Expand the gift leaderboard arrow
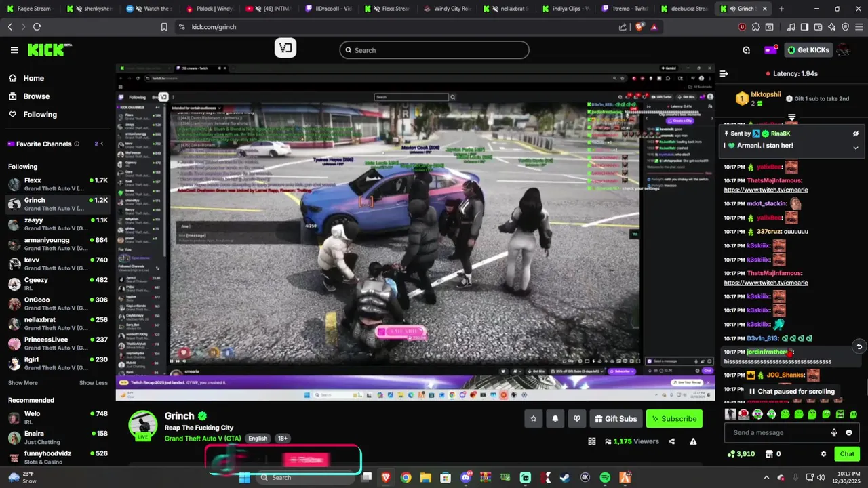 tap(791, 117)
